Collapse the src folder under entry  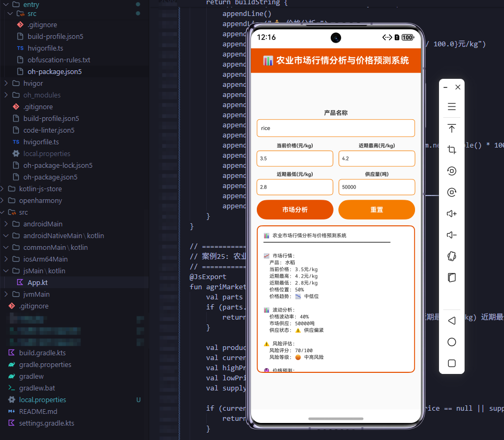click(10, 13)
